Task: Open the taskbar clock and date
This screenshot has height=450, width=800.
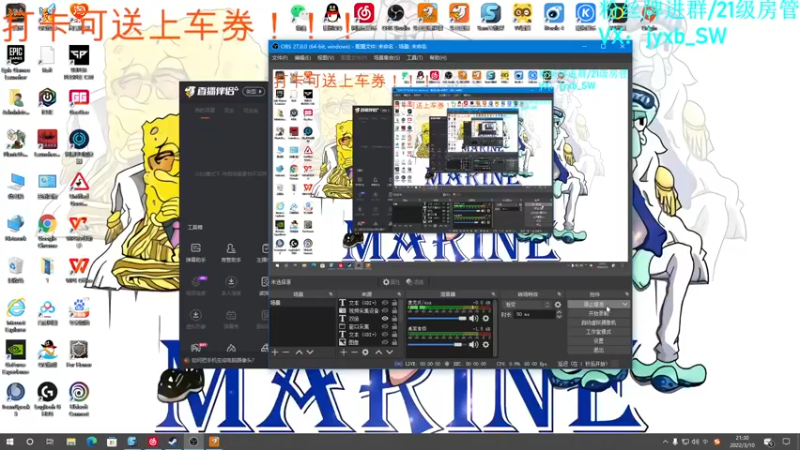Action: tap(742, 442)
